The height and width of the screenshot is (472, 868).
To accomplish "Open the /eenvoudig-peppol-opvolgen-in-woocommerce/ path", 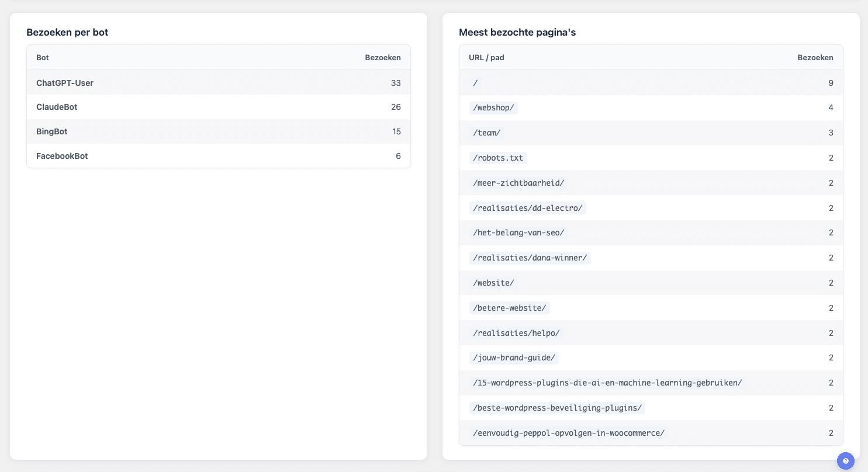I will 569,433.
